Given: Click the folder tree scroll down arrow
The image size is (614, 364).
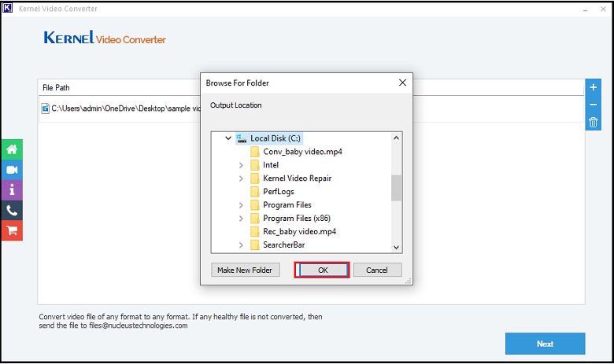Looking at the screenshot, I should (x=396, y=247).
